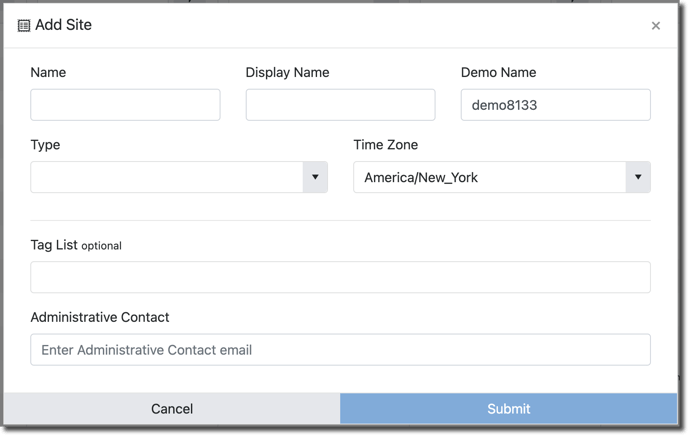688x435 pixels.
Task: Click inside the Tag List field
Action: tap(340, 277)
